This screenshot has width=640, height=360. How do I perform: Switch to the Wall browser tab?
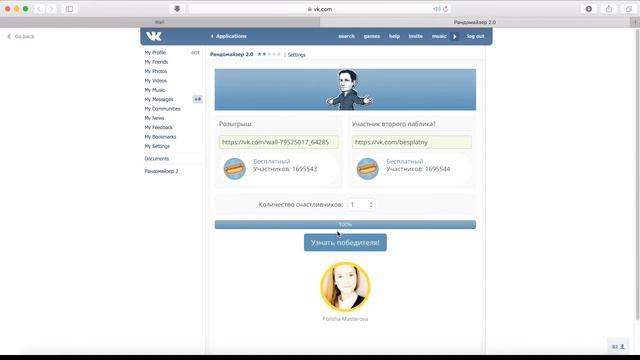click(160, 22)
